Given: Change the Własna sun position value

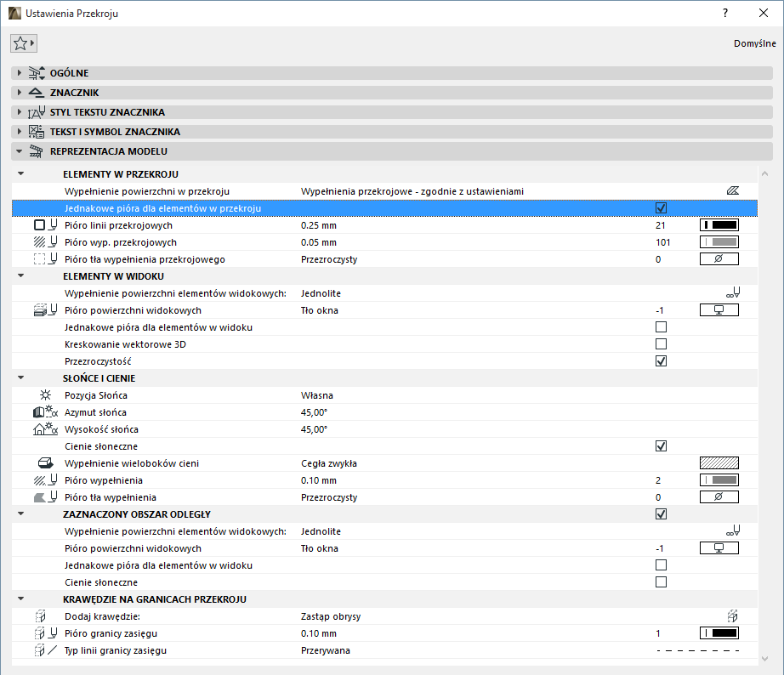Looking at the screenshot, I should [x=317, y=395].
